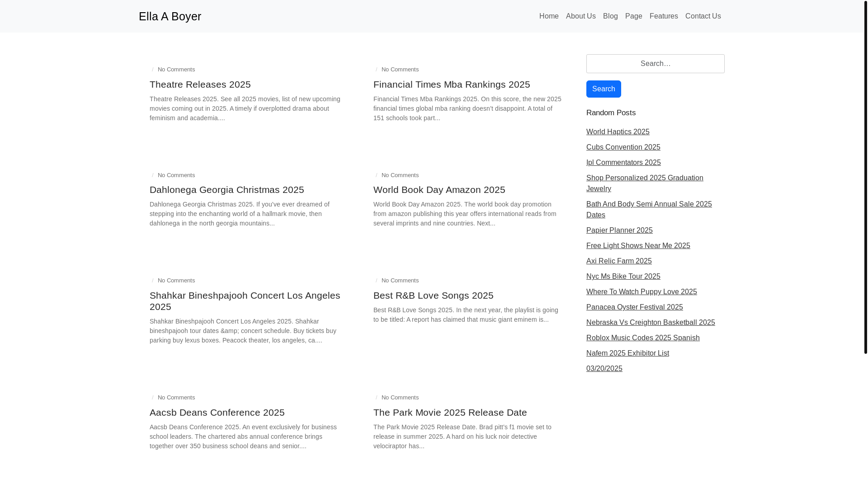Image resolution: width=868 pixels, height=488 pixels.
Task: Open Bath And Body Semi Annual Sale link
Action: coord(649,210)
